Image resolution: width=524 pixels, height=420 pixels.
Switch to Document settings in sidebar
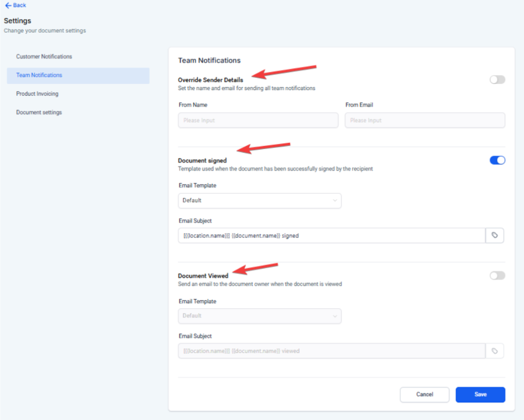(39, 112)
